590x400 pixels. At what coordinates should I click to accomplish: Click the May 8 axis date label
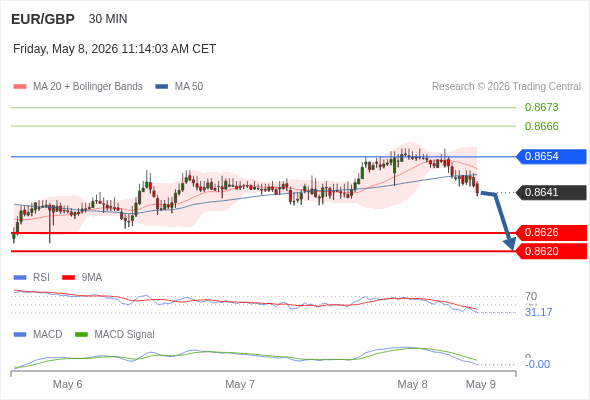[x=412, y=384]
